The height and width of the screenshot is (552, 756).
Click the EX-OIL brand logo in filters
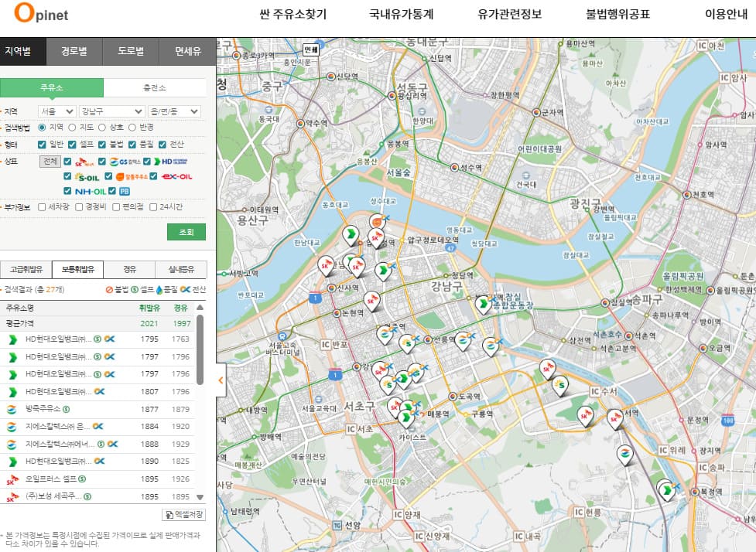point(177,176)
